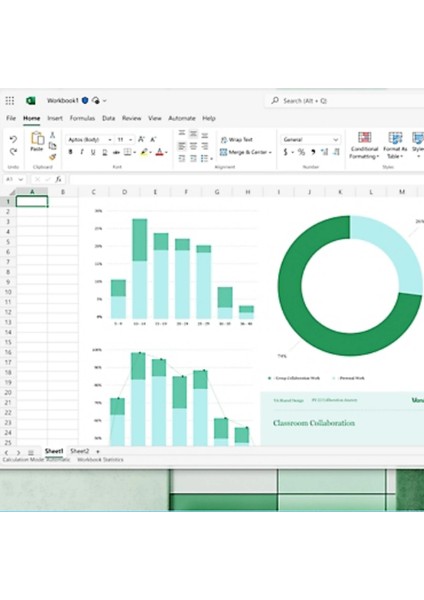Open the File menu
This screenshot has width=424, height=600.
click(11, 118)
